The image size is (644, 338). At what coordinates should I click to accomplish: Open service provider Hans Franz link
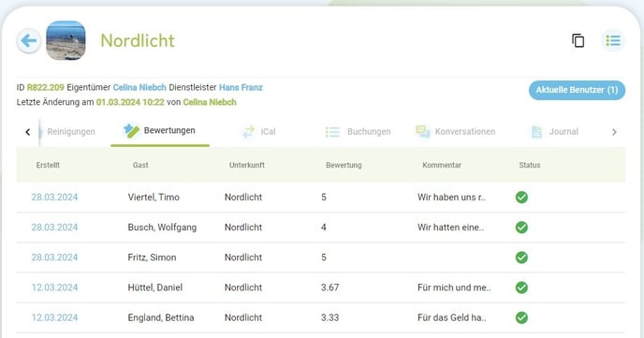click(x=241, y=87)
